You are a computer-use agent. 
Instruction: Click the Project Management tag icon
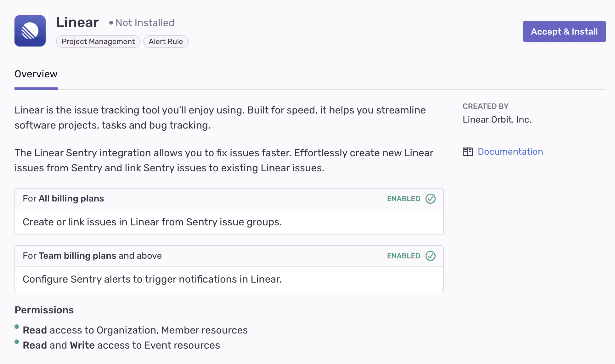[98, 41]
